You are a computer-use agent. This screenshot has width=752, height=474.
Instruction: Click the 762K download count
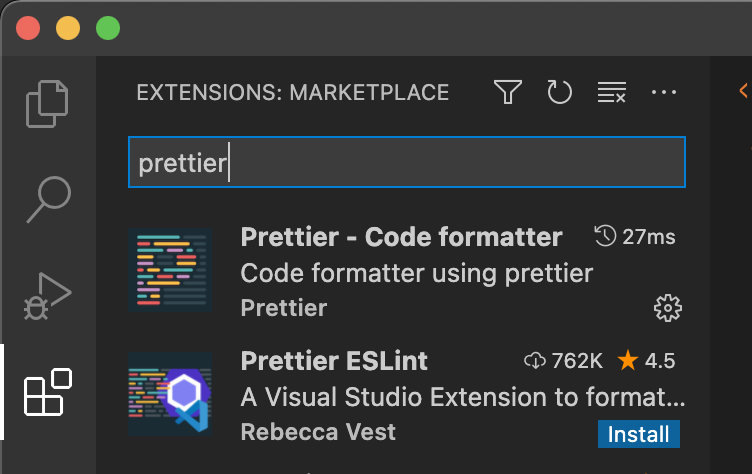pyautogui.click(x=563, y=360)
